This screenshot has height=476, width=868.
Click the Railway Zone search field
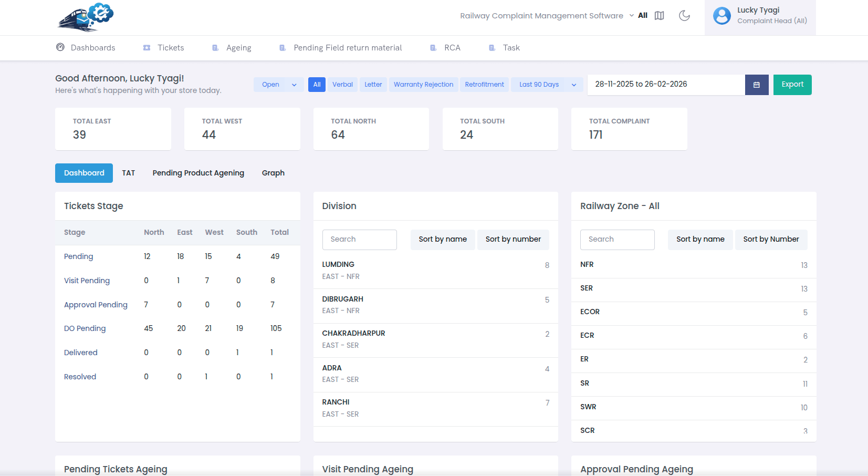[617, 239]
